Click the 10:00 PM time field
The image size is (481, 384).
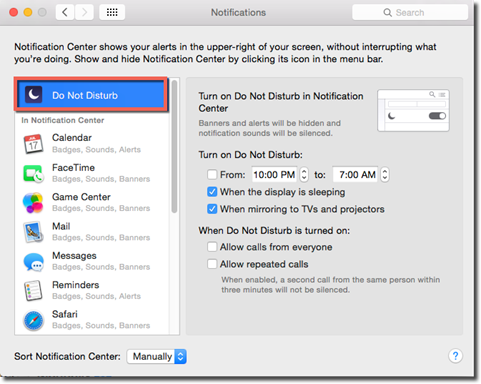pyautogui.click(x=275, y=174)
